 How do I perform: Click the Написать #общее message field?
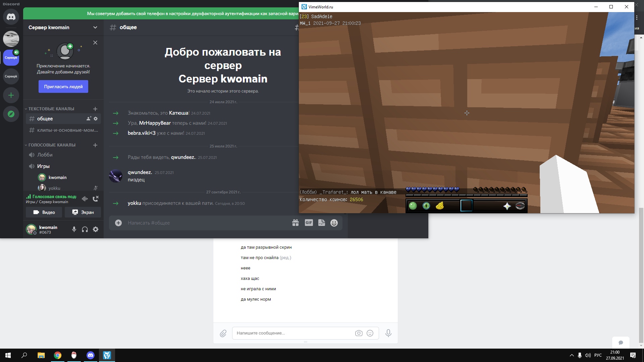click(201, 223)
